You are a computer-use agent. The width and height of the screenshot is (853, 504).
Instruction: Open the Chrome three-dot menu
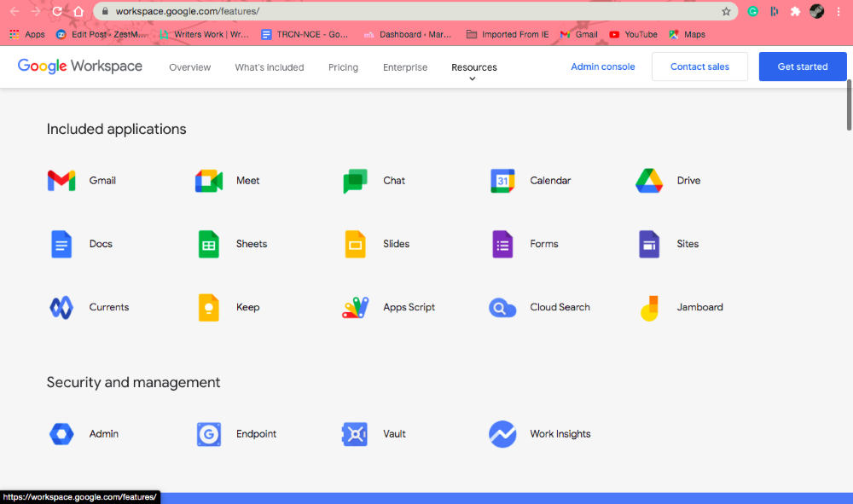tap(838, 11)
